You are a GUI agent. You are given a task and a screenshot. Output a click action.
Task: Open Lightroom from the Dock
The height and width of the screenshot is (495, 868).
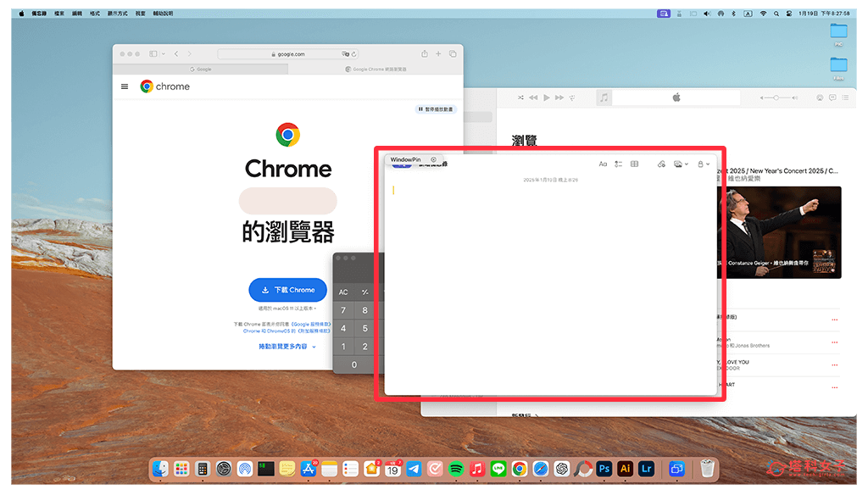pos(646,469)
